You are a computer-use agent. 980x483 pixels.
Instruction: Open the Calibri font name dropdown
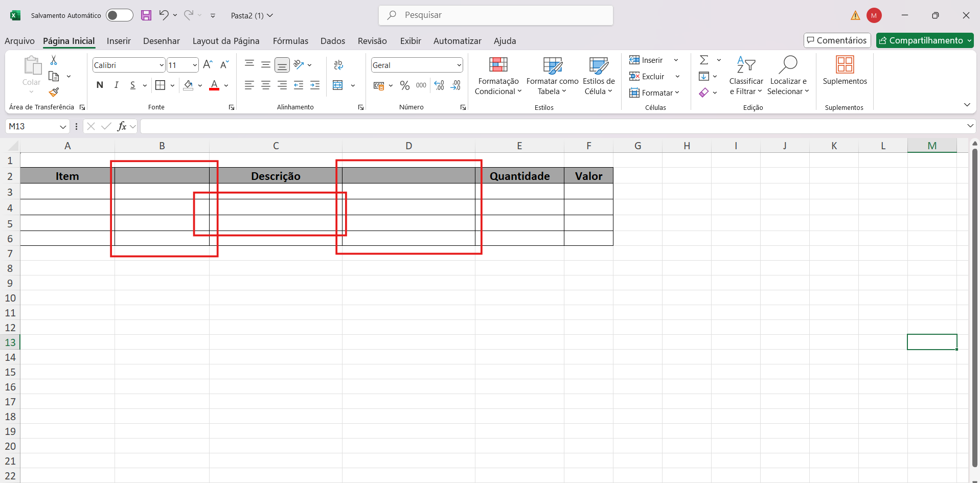click(x=162, y=65)
